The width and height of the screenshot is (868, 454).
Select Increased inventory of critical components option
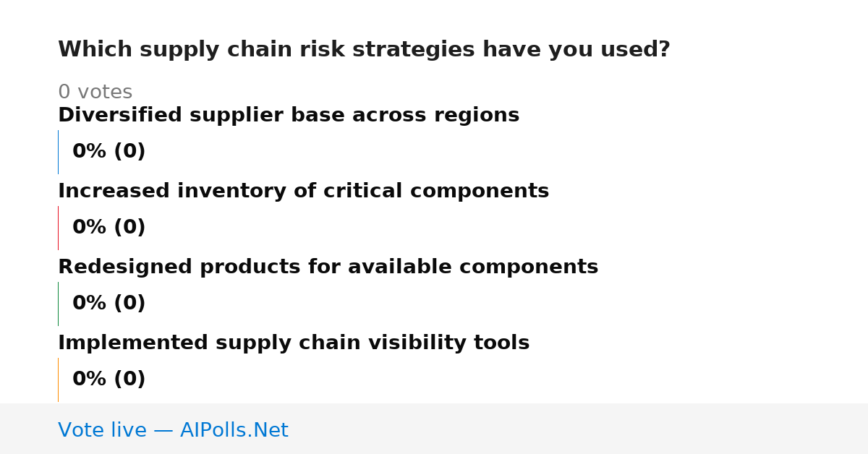303,192
